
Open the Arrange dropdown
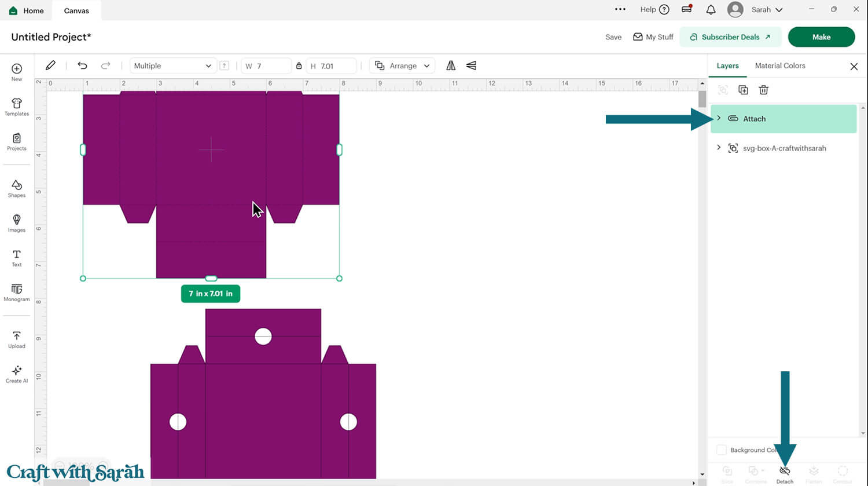403,66
